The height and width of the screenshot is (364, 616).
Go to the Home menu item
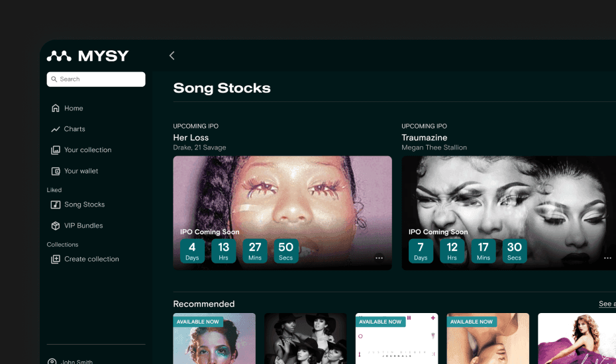(74, 109)
